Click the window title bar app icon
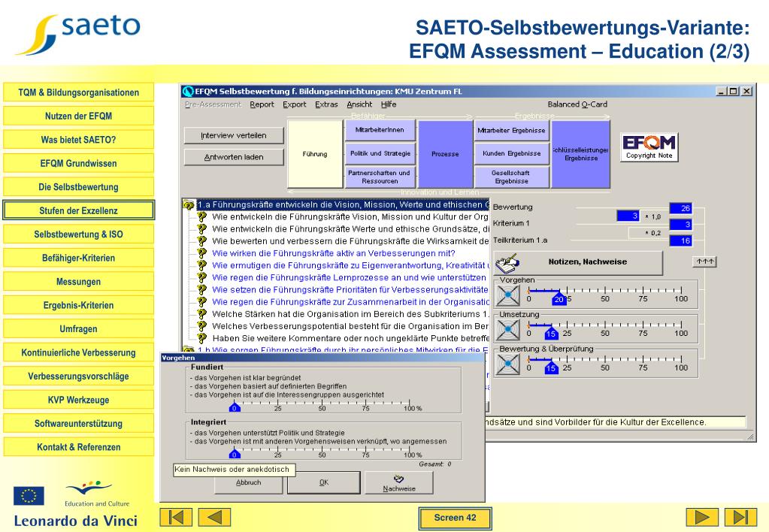Viewport: 769px width, 532px height. (188, 91)
